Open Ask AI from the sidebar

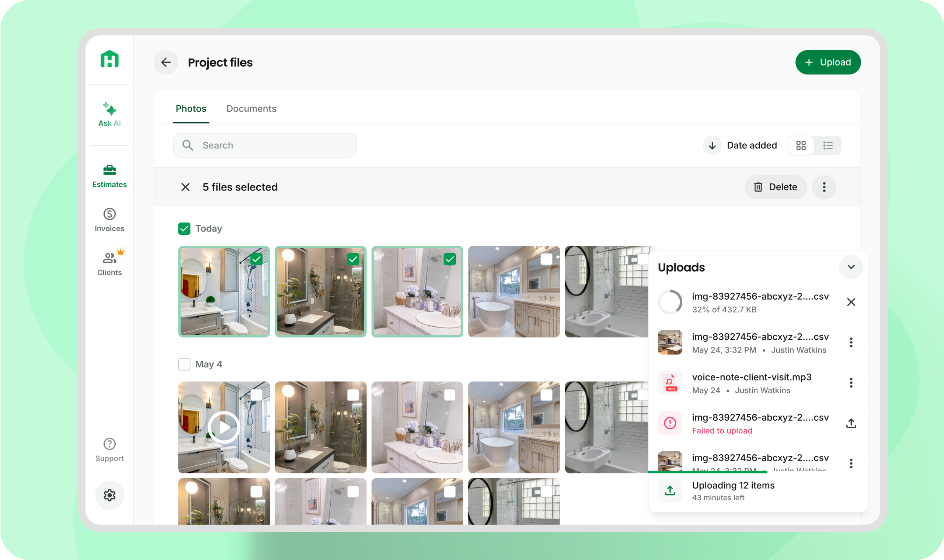(x=109, y=114)
